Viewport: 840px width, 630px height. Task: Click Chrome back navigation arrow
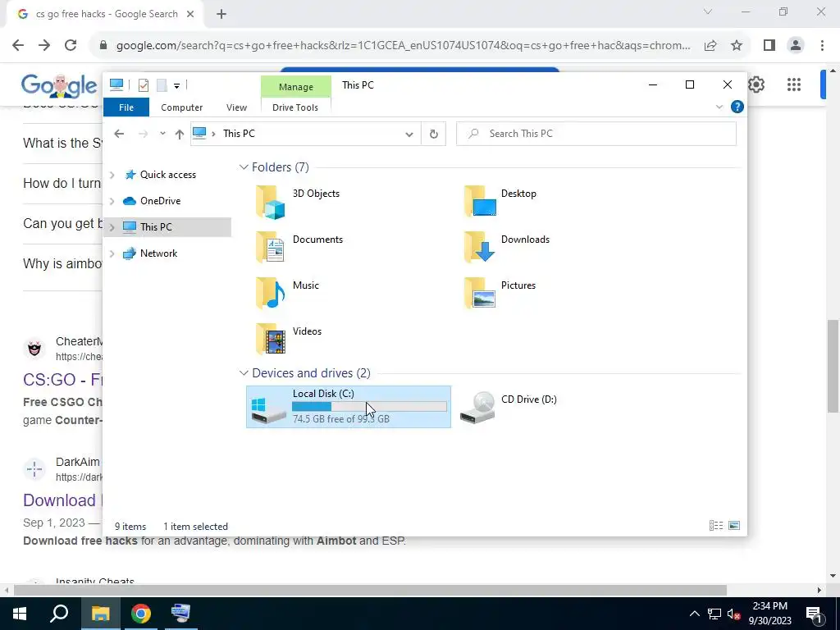(x=18, y=46)
